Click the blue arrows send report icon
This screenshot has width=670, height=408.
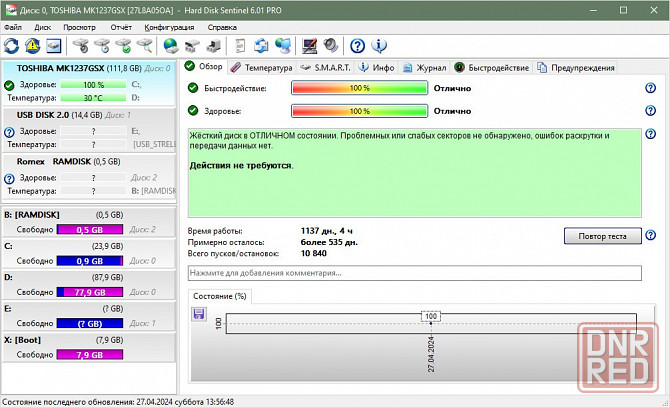pyautogui.click(x=261, y=45)
